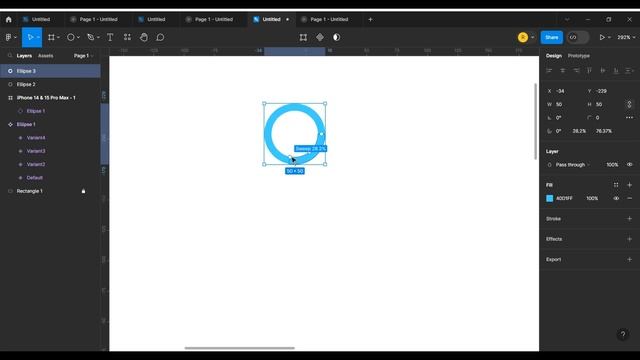Add a stroke
This screenshot has height=360, width=640.
(x=629, y=219)
